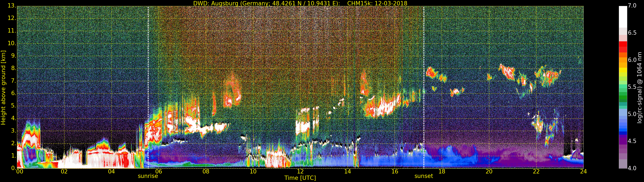
Task: Click the '1.' height tick label
Action: pos(14,156)
